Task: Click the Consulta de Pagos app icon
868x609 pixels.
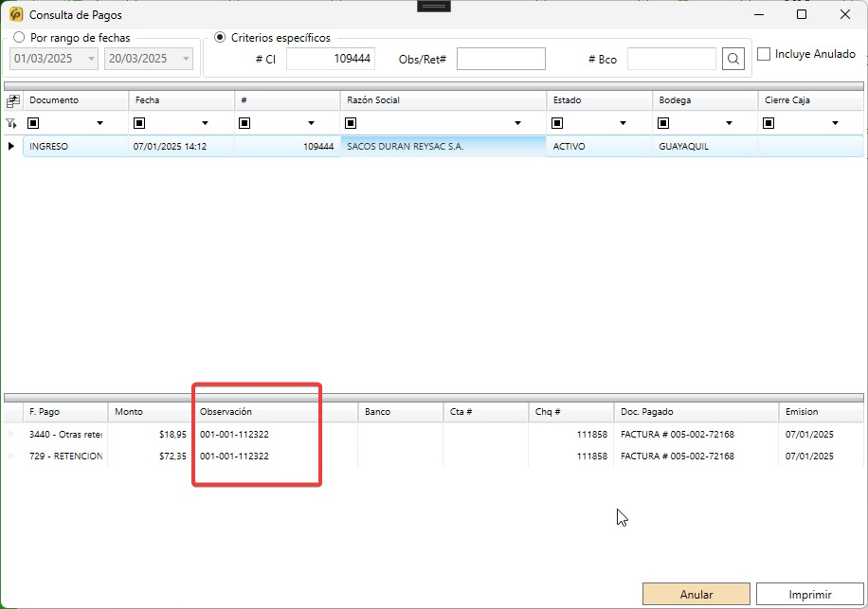Action: pos(16,14)
